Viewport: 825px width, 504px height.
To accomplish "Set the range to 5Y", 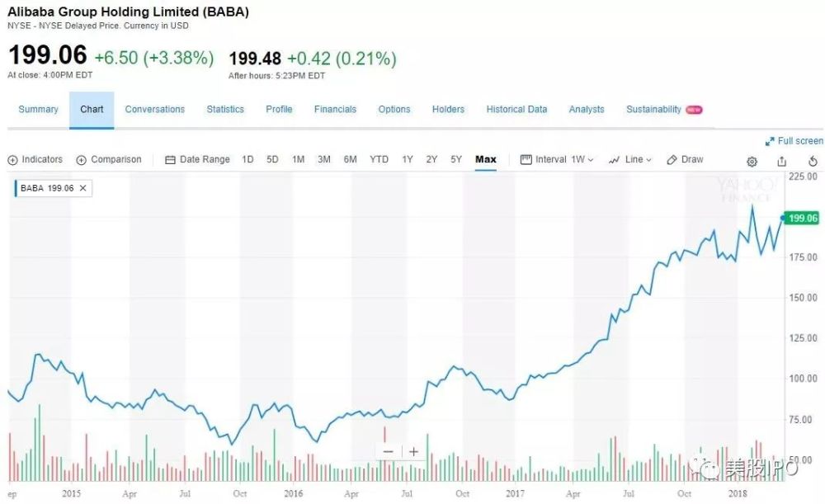I will tap(456, 160).
